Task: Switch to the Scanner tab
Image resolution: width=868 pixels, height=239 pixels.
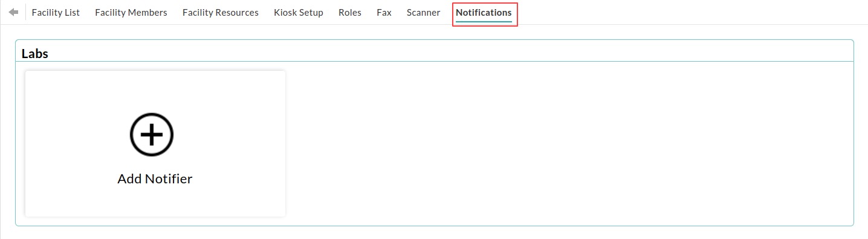Action: coord(423,13)
